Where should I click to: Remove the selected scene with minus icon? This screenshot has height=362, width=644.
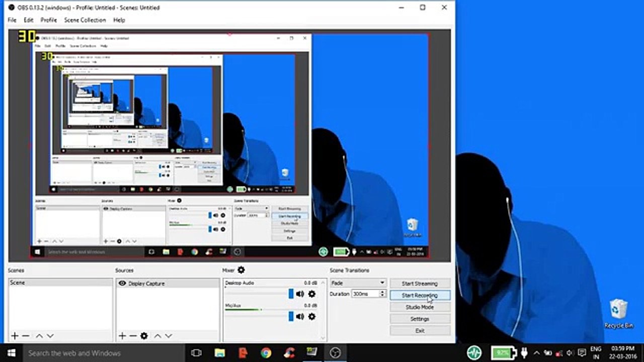(26, 336)
